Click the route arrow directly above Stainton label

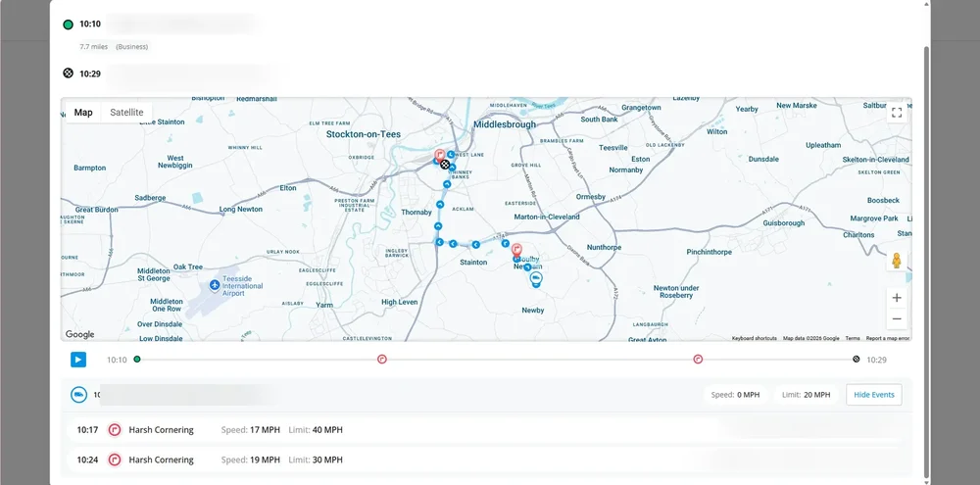click(475, 244)
